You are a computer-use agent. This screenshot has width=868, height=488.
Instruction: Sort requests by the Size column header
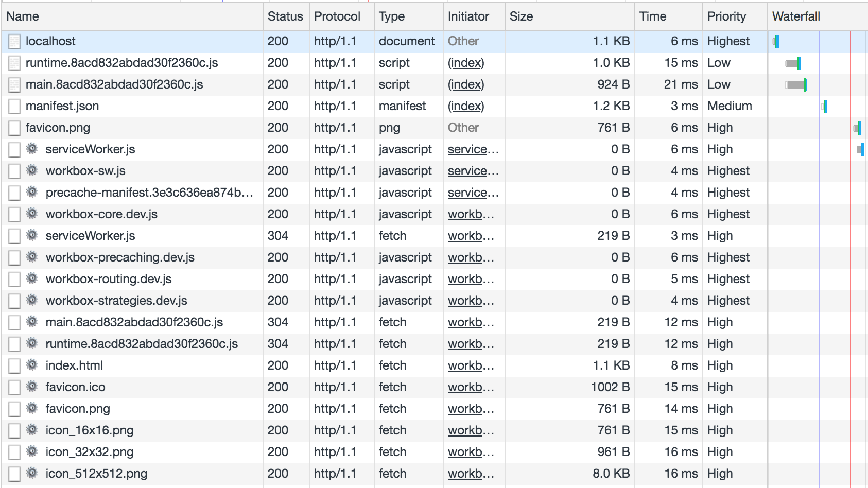tap(521, 16)
